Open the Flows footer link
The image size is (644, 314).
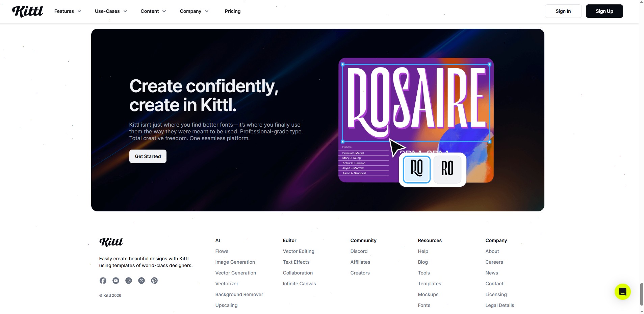222,251
